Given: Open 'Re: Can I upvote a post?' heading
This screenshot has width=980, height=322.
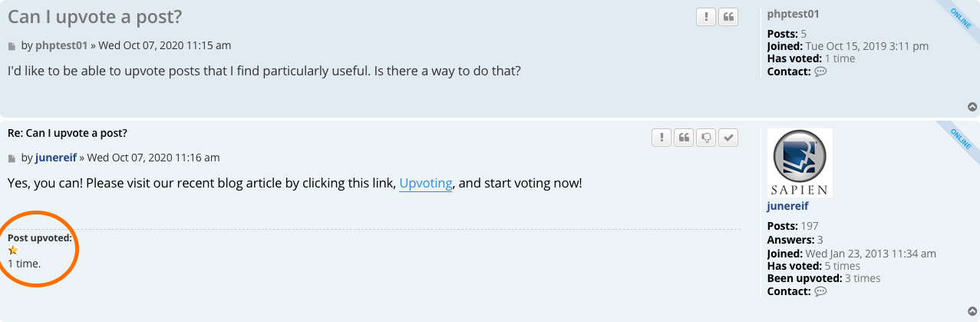Looking at the screenshot, I should click(68, 133).
